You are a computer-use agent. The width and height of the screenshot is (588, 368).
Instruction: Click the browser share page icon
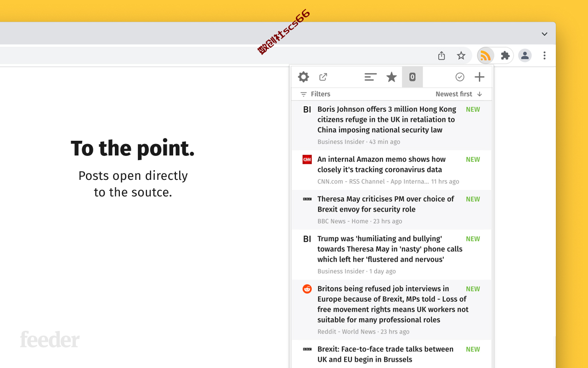pos(441,56)
